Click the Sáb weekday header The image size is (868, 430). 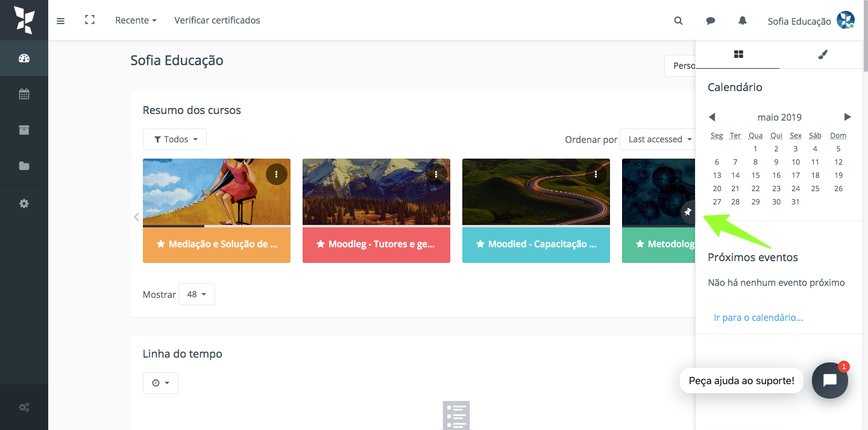(815, 136)
